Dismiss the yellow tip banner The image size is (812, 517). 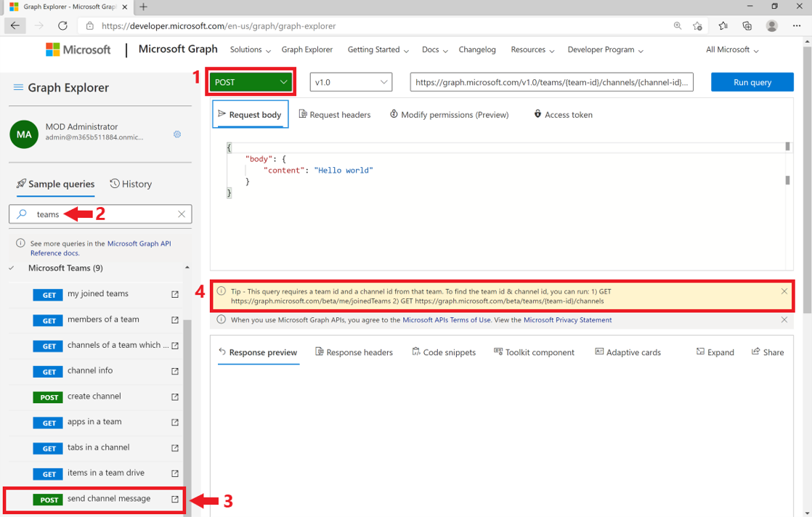point(784,290)
